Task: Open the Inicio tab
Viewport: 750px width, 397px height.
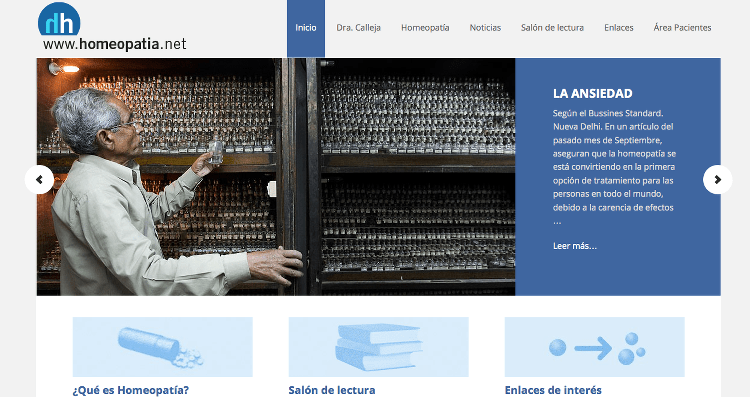Action: click(x=306, y=28)
